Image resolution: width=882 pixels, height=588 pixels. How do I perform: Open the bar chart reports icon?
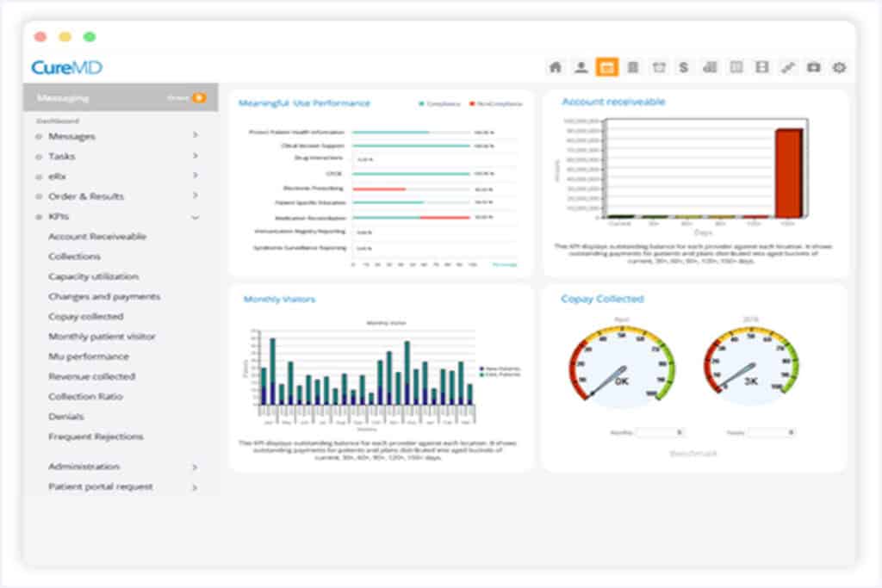coord(710,67)
